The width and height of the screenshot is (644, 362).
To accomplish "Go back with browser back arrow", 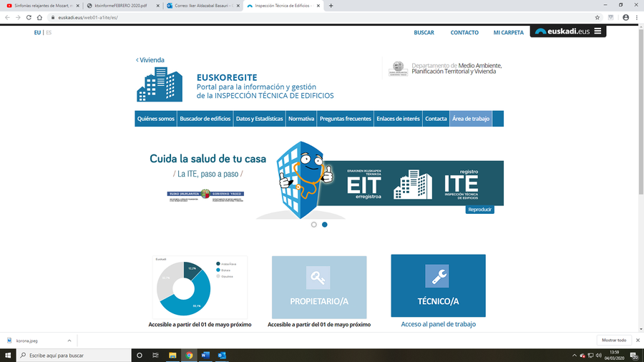I will coord(7,18).
